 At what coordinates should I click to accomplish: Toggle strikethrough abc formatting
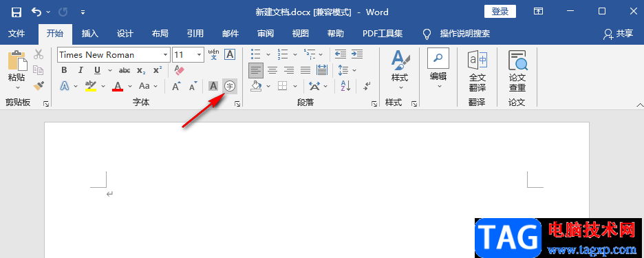tap(125, 70)
